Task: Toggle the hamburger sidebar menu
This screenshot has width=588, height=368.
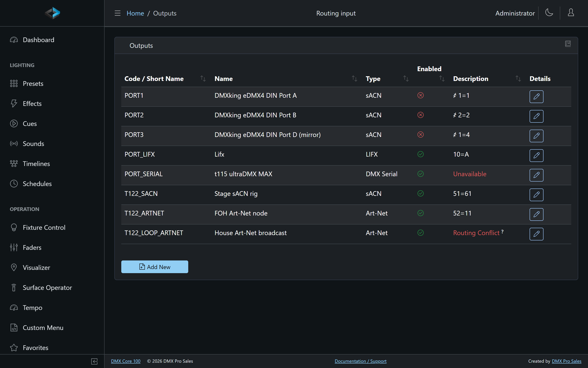Action: (118, 13)
